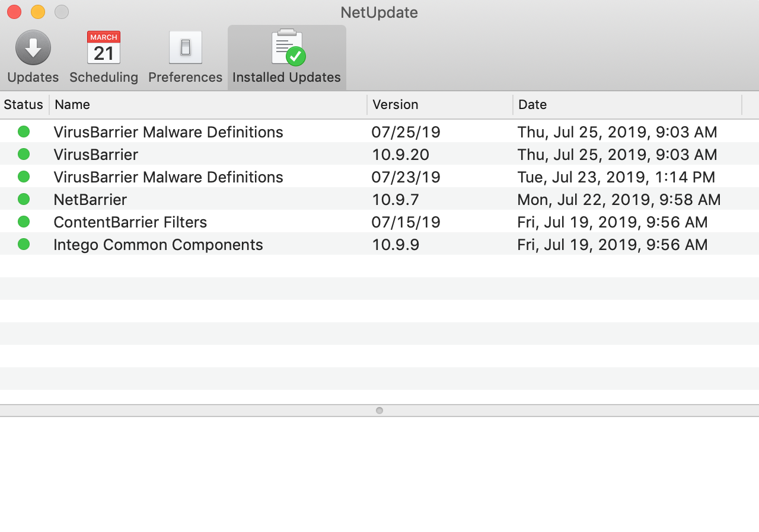Click version 07/23/19 cell
The height and width of the screenshot is (532, 759).
406,177
